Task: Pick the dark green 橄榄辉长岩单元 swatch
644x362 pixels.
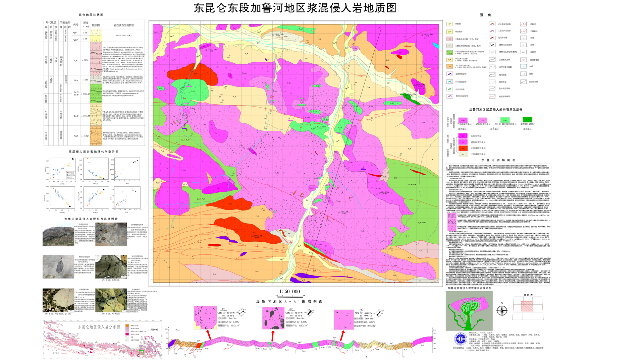Action: 527,120
